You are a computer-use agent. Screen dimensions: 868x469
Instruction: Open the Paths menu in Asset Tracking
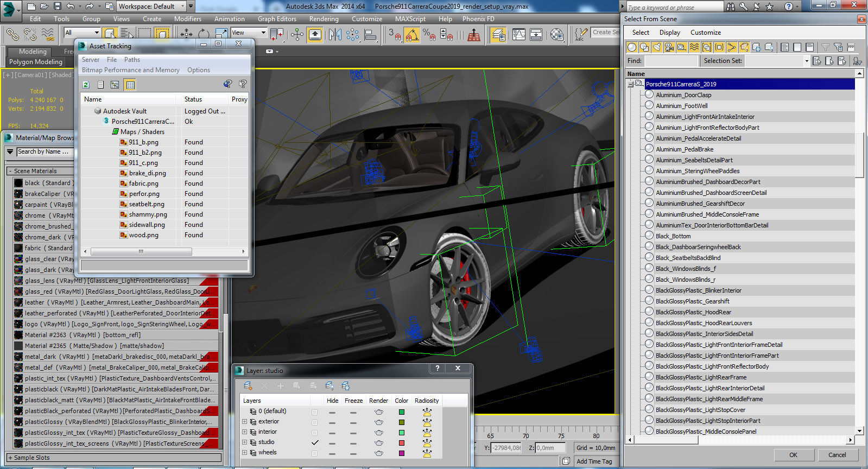tap(132, 60)
